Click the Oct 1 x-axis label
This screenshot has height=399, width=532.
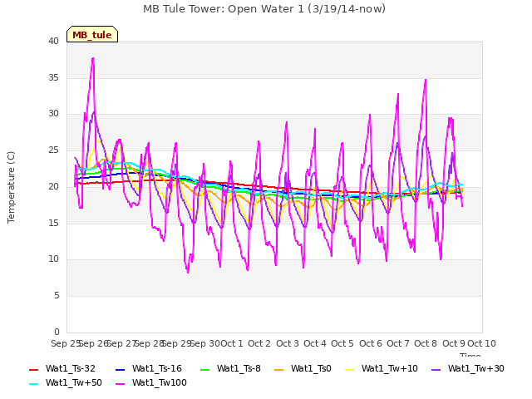coord(232,343)
